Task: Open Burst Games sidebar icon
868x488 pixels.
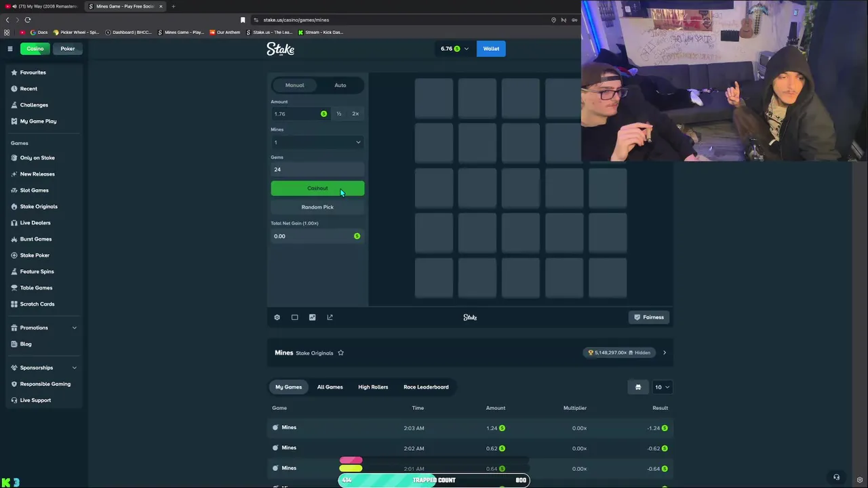Action: tap(14, 239)
